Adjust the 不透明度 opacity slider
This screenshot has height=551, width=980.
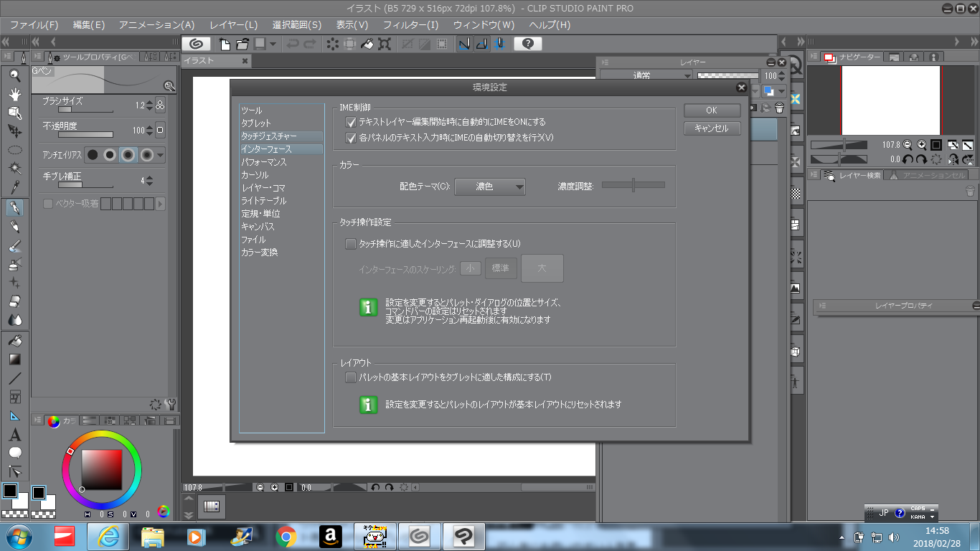85,134
